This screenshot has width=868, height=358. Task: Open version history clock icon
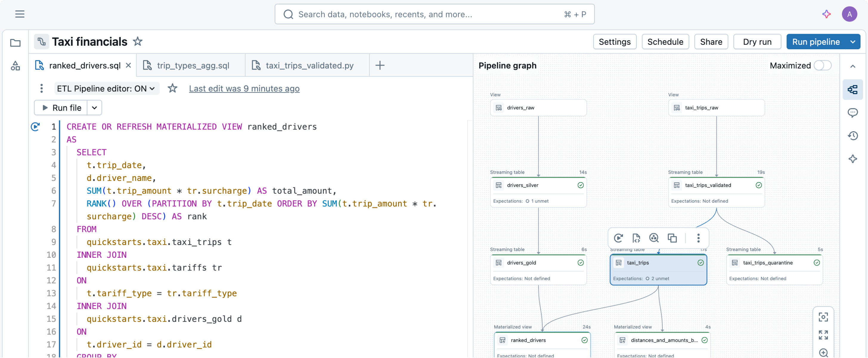pyautogui.click(x=852, y=136)
